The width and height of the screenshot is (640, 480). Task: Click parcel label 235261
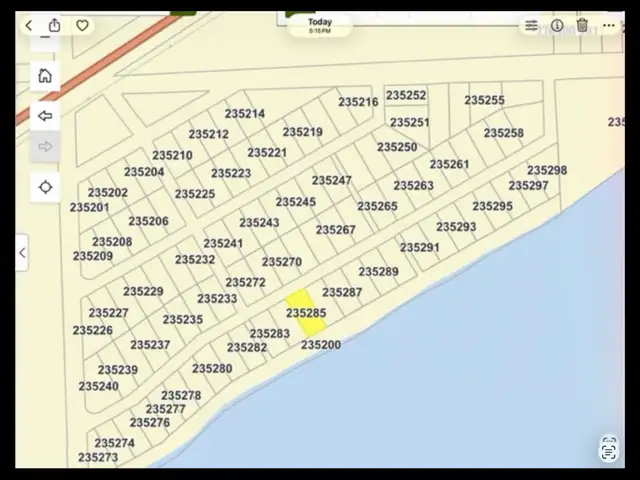(x=449, y=164)
